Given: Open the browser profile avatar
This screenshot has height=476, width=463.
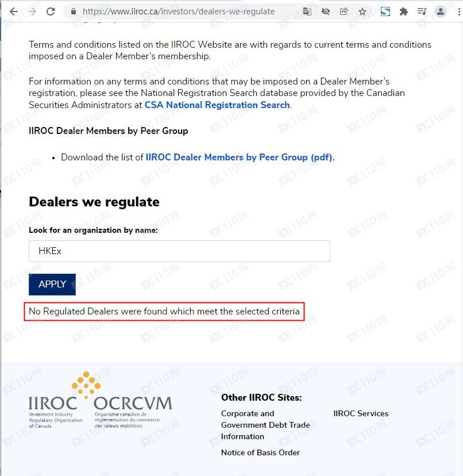Looking at the screenshot, I should click(x=441, y=11).
